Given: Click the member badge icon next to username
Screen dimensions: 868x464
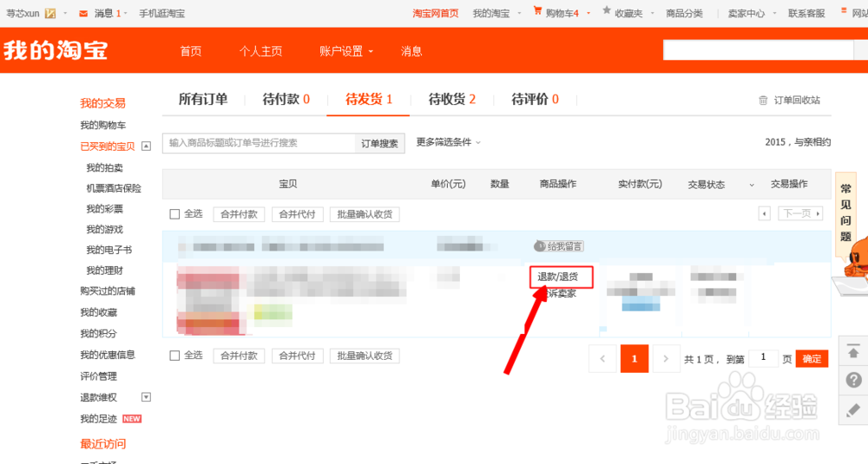Looking at the screenshot, I should (50, 13).
